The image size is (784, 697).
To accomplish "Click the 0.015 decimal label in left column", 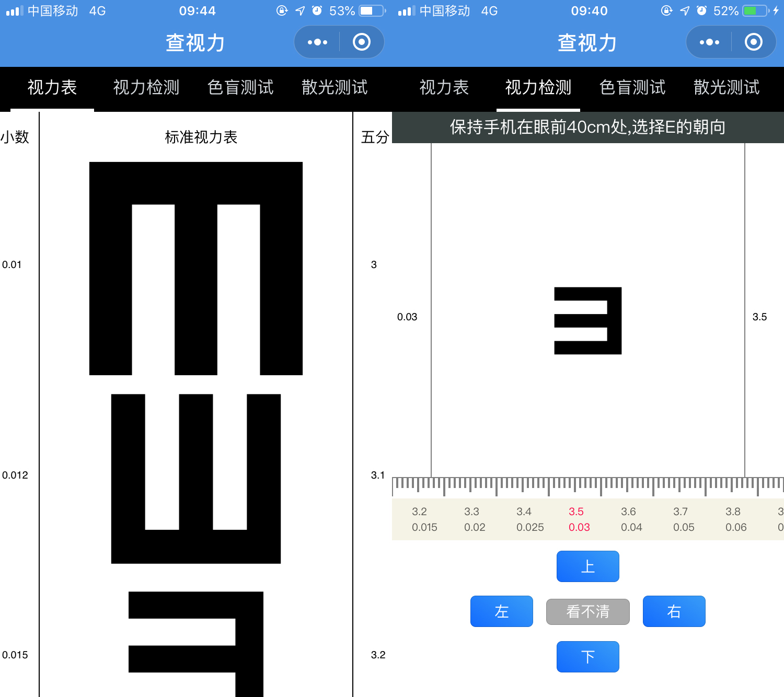I will [x=15, y=655].
